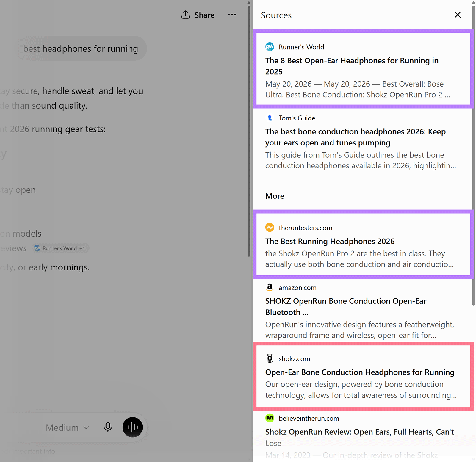Click the amazon.com favicon icon
476x462 pixels.
(270, 287)
